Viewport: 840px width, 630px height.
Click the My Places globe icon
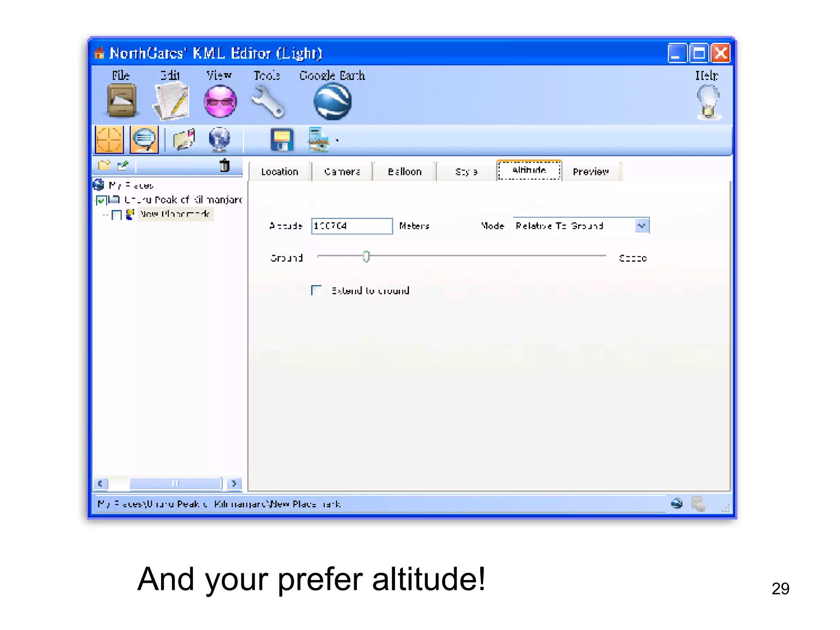[x=98, y=185]
